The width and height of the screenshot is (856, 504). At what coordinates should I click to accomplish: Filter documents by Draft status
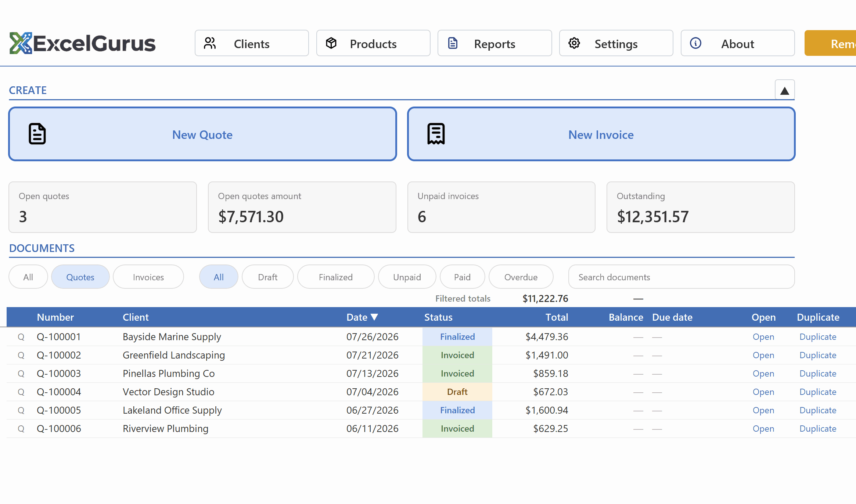point(268,277)
